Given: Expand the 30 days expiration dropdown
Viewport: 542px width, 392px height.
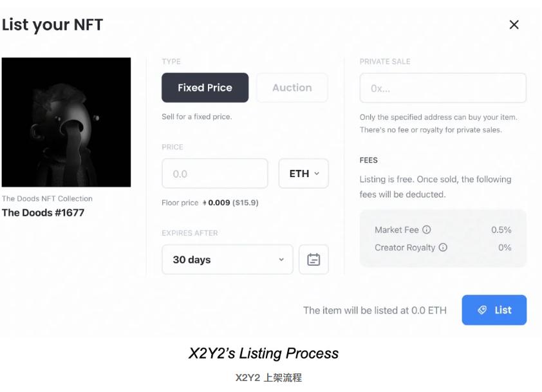Looking at the screenshot, I should click(227, 259).
